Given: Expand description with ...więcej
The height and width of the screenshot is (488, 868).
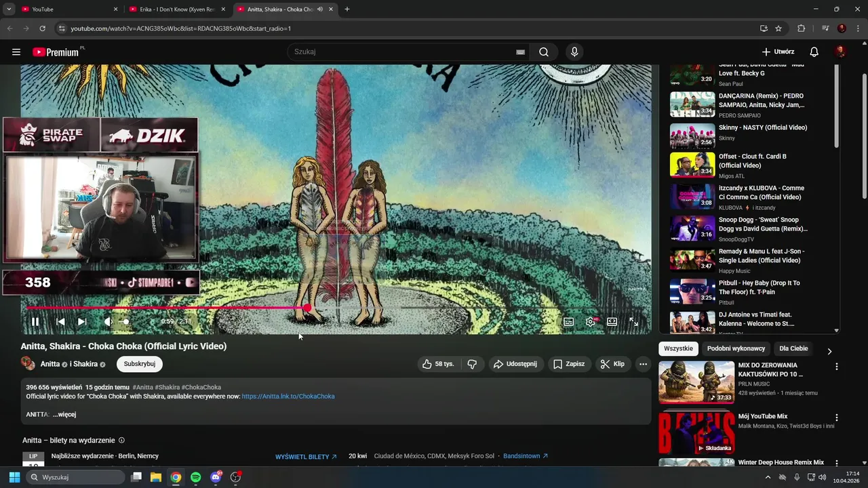Looking at the screenshot, I should coord(64,414).
